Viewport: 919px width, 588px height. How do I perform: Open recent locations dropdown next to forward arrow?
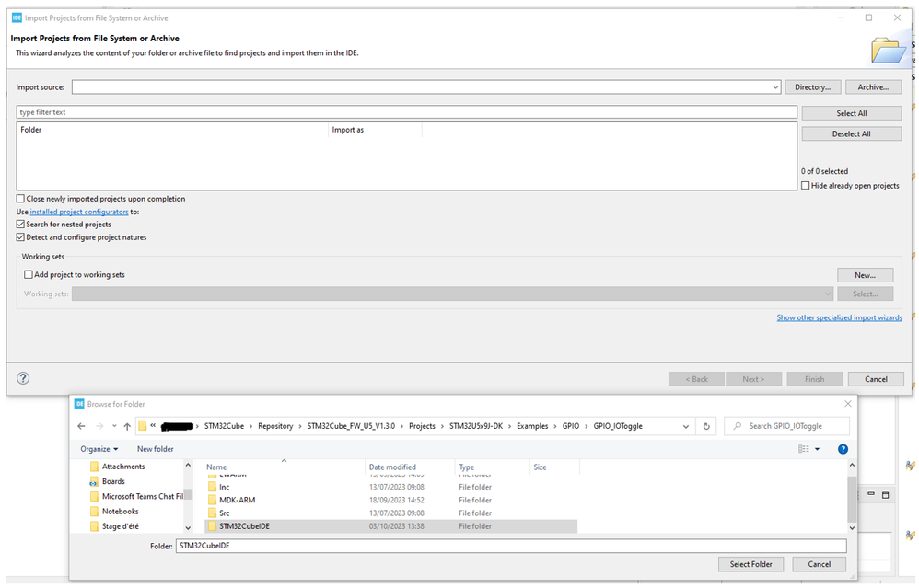114,426
